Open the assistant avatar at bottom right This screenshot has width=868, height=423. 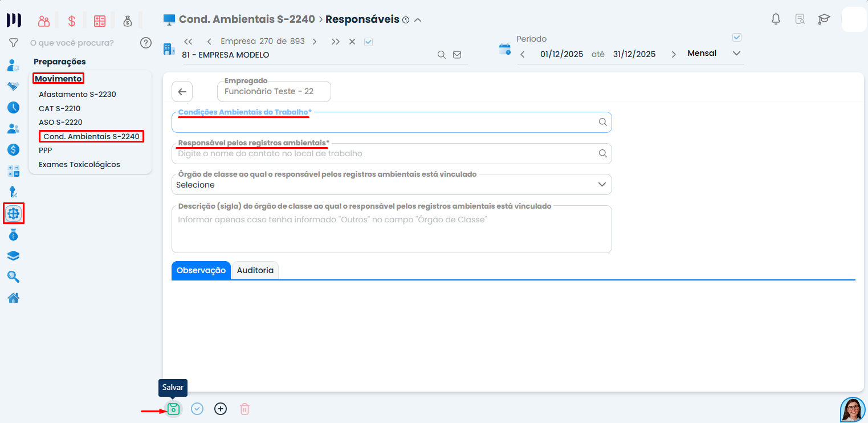tap(853, 409)
